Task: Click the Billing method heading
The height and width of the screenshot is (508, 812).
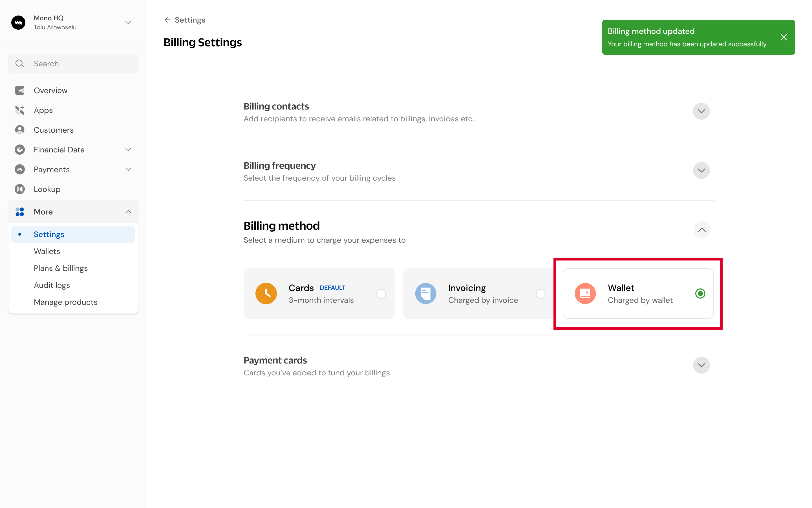Action: coord(281,226)
